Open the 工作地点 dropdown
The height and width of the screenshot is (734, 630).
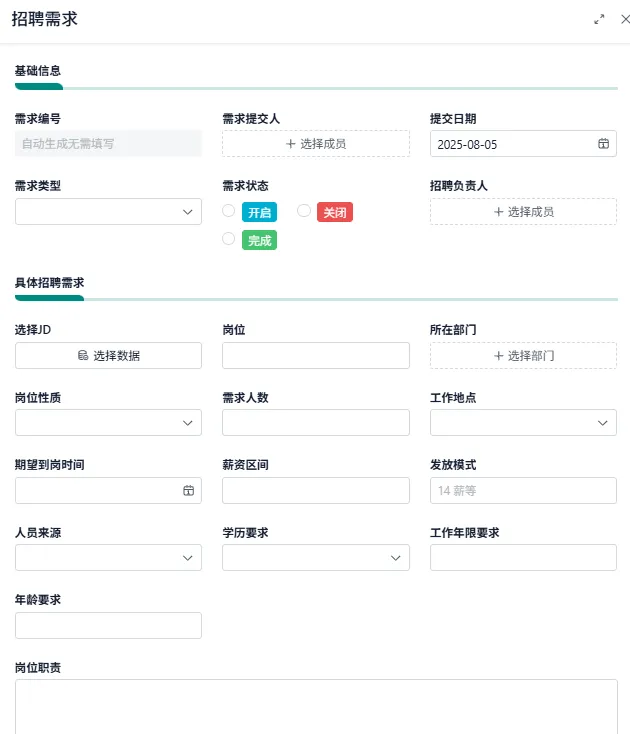click(523, 423)
